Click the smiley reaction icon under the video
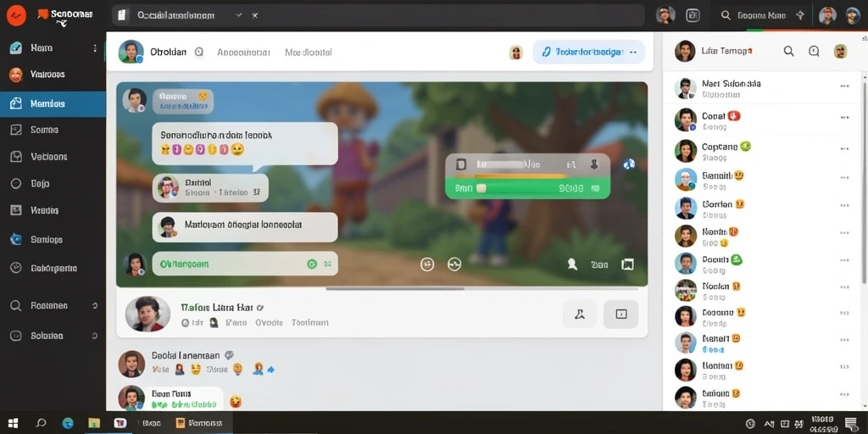868x434 pixels. point(427,264)
